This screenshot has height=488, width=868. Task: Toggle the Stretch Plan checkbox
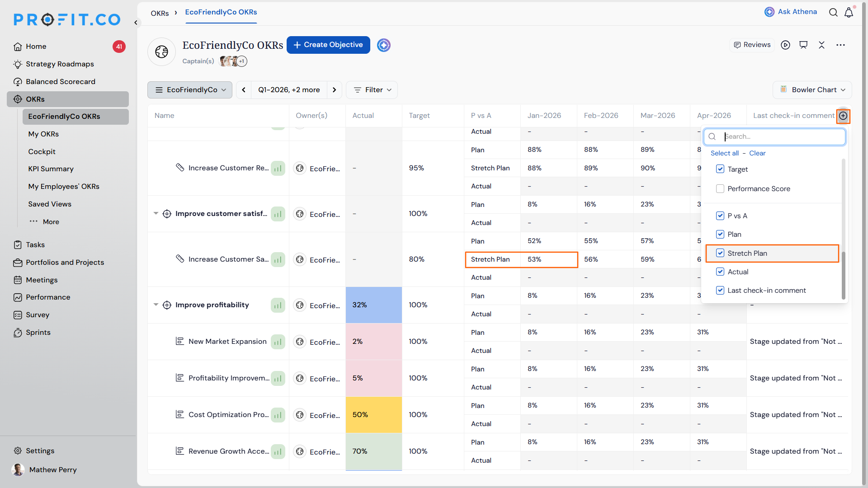pyautogui.click(x=720, y=253)
